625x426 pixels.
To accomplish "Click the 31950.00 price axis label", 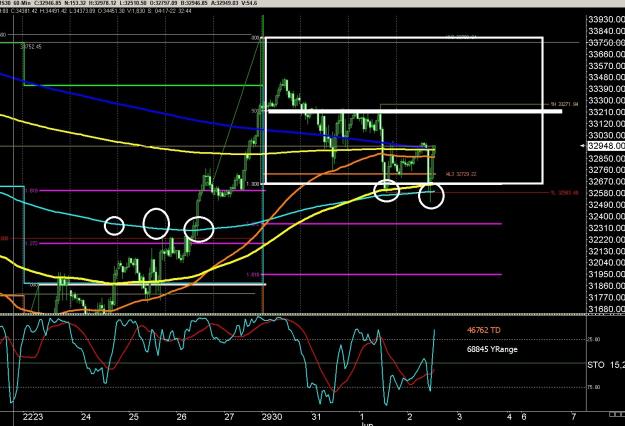I will [x=606, y=274].
